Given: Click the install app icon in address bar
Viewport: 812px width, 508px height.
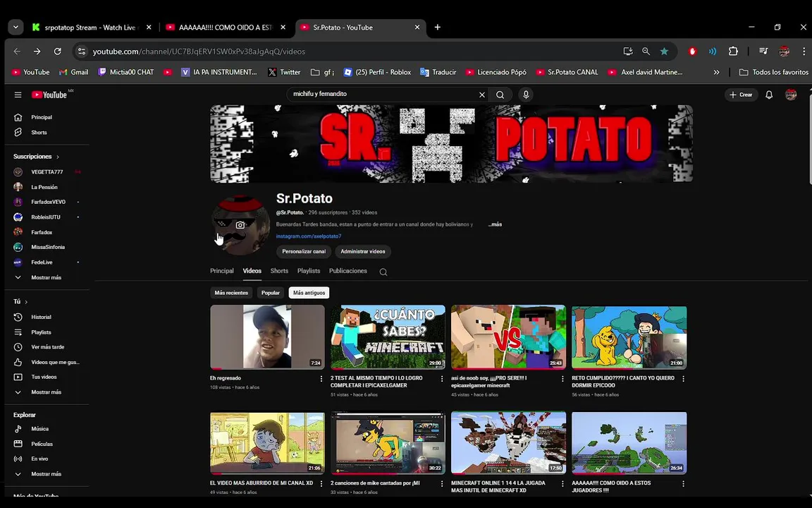Looking at the screenshot, I should coord(627,52).
